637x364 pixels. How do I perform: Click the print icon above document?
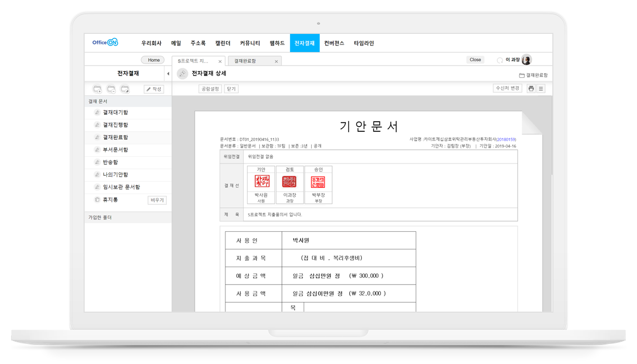click(x=531, y=89)
